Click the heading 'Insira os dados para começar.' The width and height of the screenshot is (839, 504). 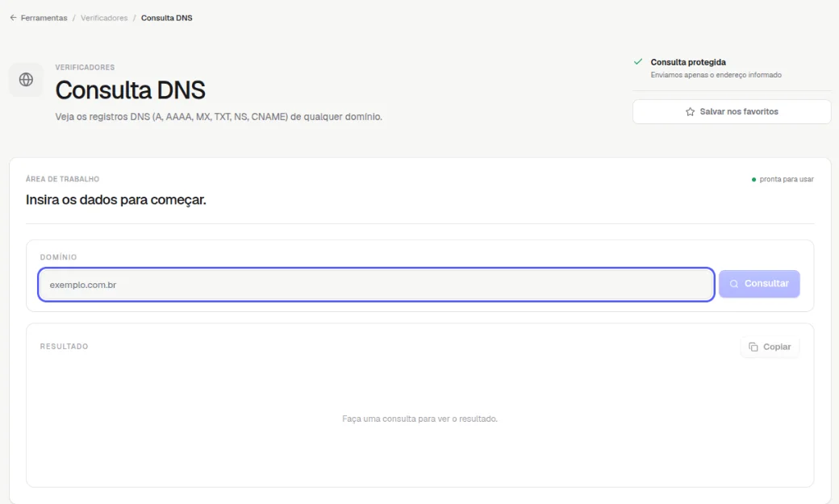[x=116, y=199]
